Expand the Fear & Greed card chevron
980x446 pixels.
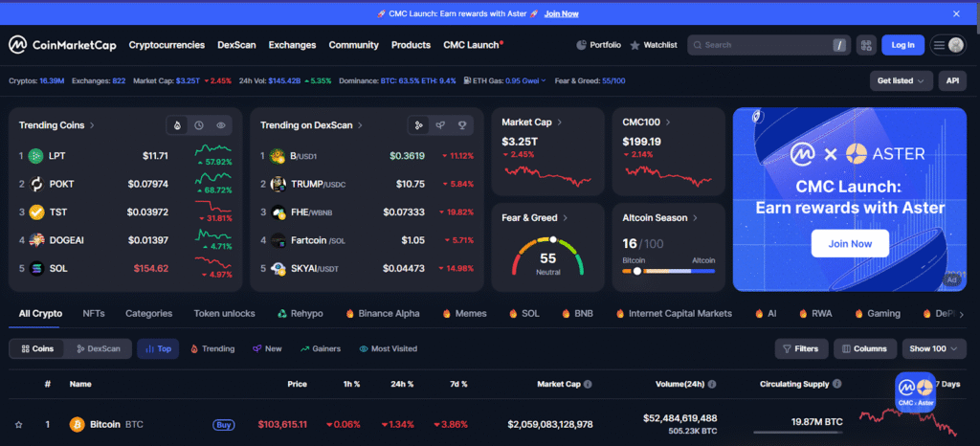point(565,218)
